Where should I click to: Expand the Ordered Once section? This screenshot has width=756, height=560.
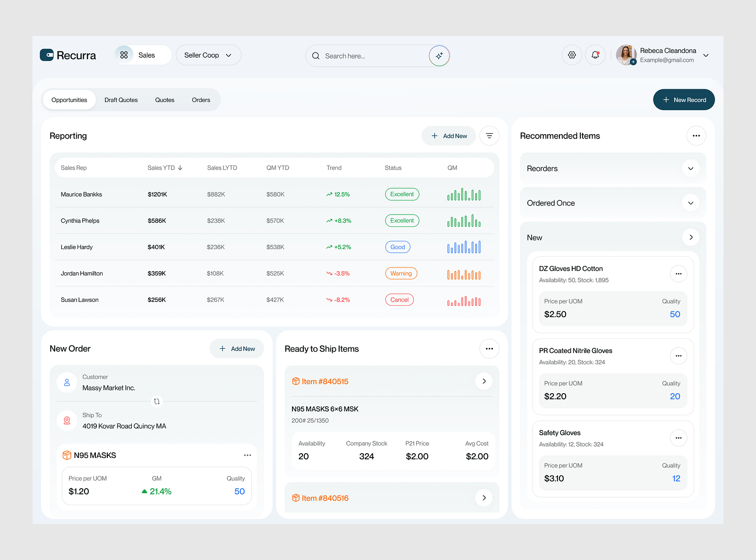(x=690, y=203)
